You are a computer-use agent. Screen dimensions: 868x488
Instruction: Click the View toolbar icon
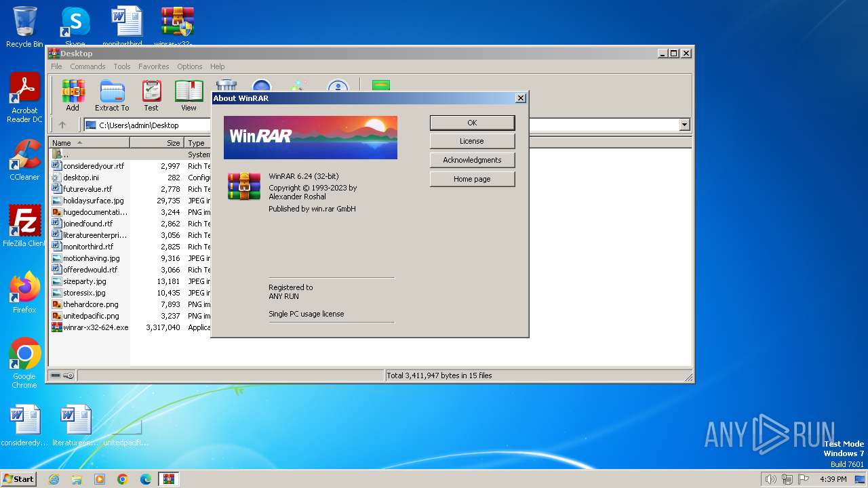189,96
